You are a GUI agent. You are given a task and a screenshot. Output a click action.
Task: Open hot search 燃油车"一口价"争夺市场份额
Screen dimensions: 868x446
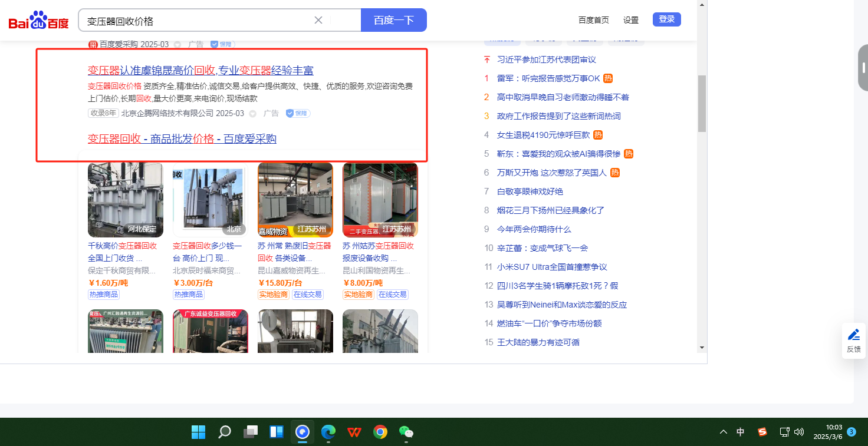tap(550, 323)
